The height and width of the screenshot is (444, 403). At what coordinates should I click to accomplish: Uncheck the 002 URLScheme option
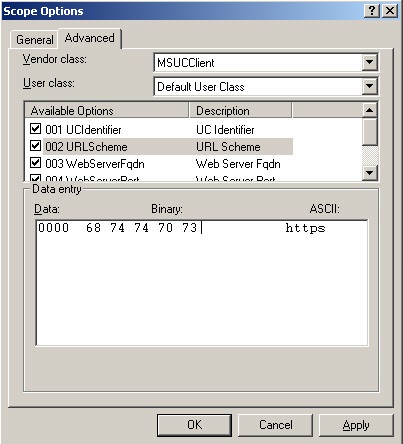point(35,146)
